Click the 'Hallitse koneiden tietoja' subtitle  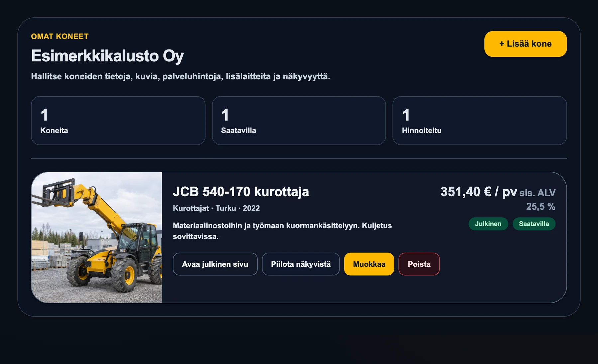[x=180, y=76]
